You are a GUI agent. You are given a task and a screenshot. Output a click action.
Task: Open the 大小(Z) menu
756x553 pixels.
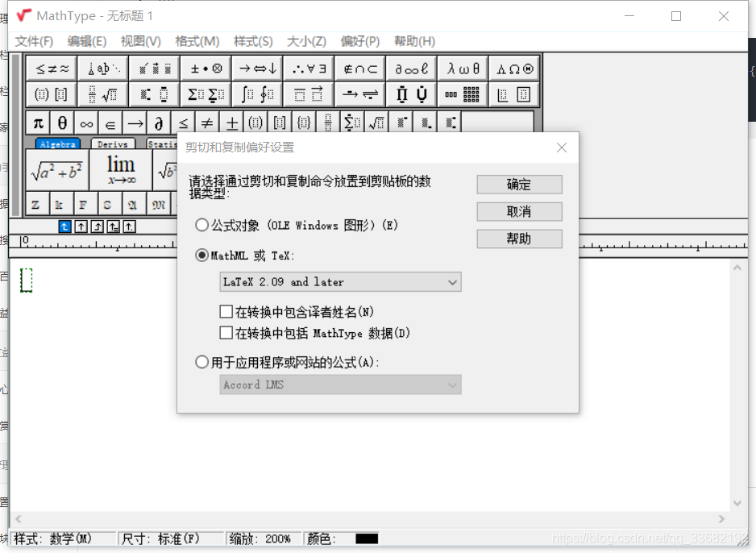click(x=306, y=41)
